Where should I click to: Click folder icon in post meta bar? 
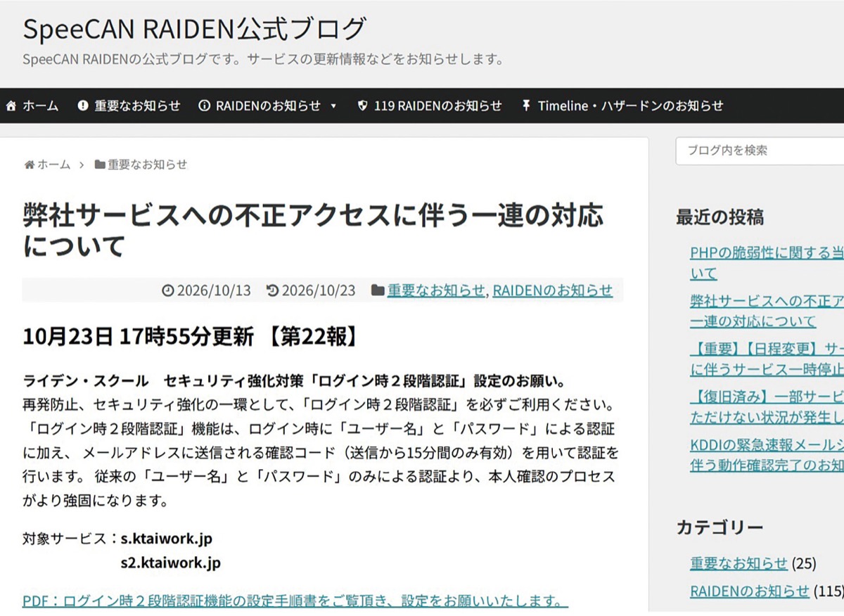click(x=378, y=290)
